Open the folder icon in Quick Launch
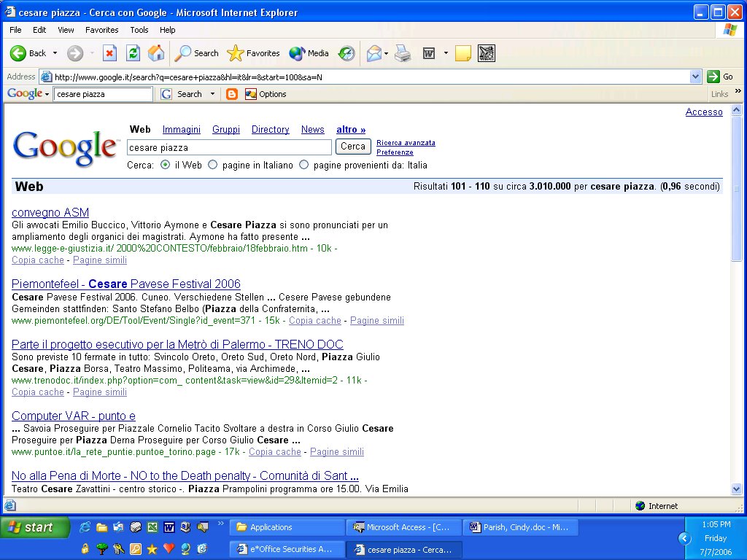Screen dimensions: 747x560 (101, 527)
